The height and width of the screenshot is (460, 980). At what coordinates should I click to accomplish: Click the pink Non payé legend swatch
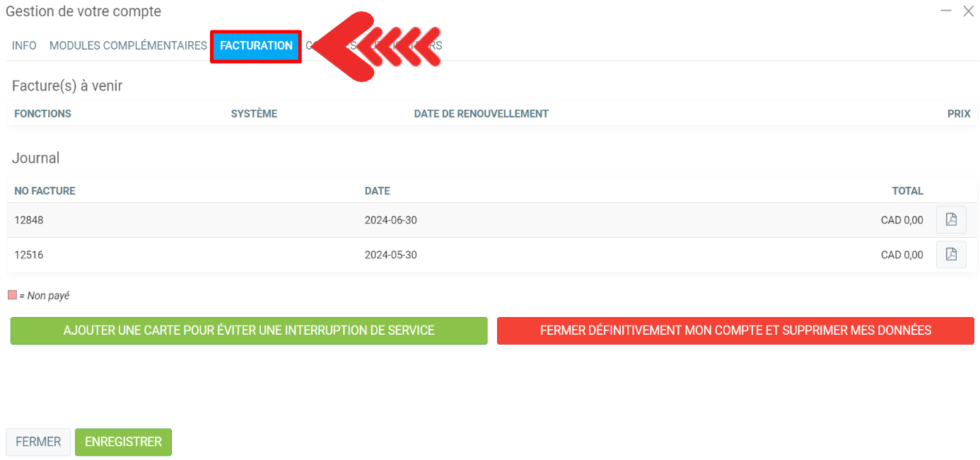[x=12, y=295]
